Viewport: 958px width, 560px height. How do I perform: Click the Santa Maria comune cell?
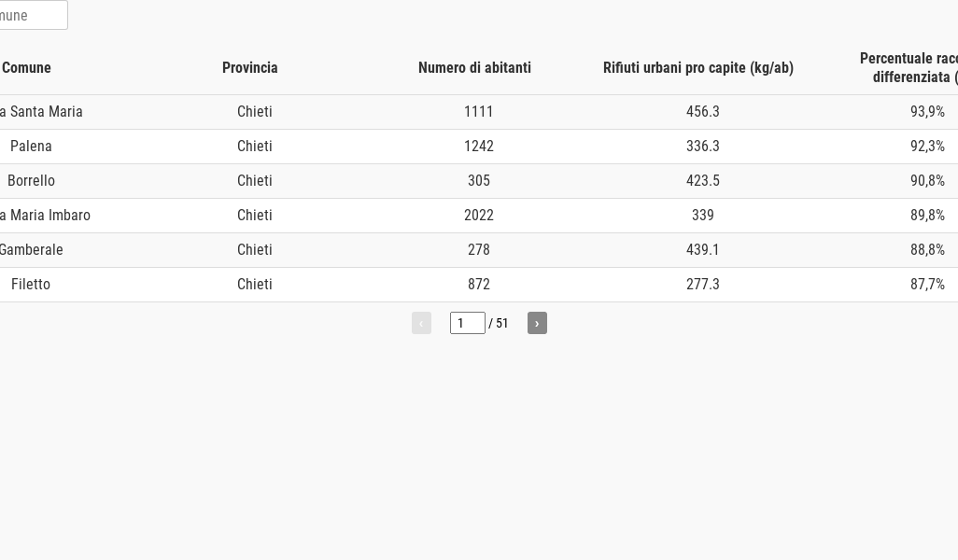(x=41, y=112)
